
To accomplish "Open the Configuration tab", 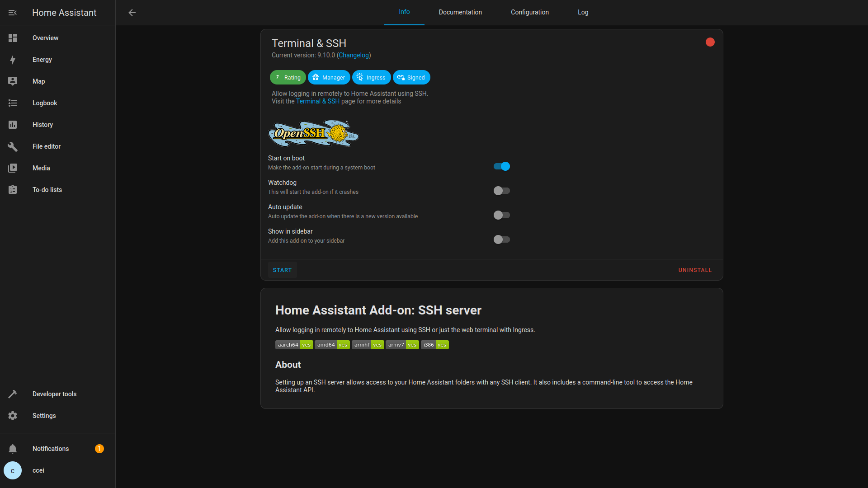I will (x=529, y=12).
